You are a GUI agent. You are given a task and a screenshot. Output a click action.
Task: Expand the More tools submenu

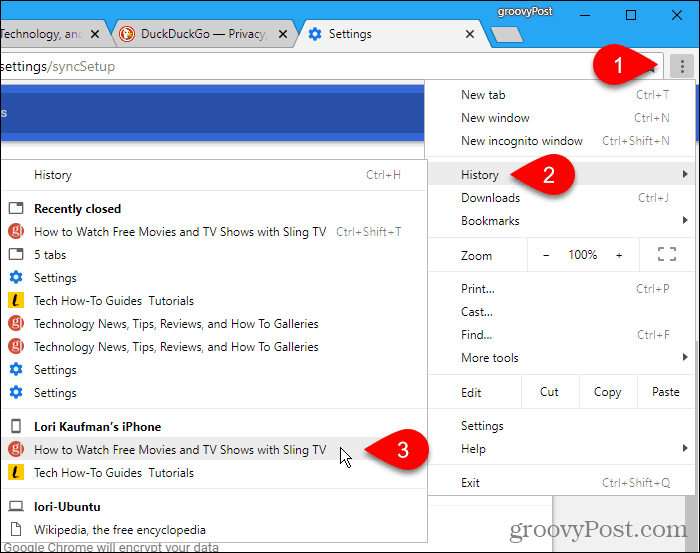point(561,358)
